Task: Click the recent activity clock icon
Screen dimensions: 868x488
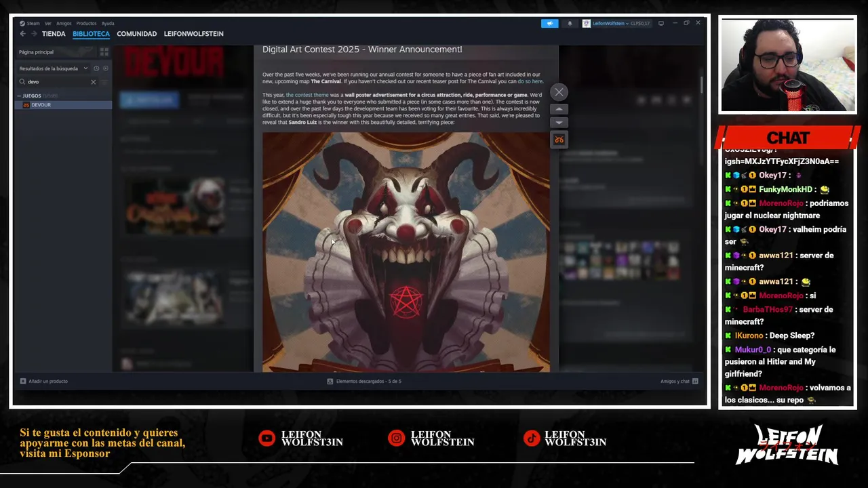Action: pyautogui.click(x=96, y=68)
